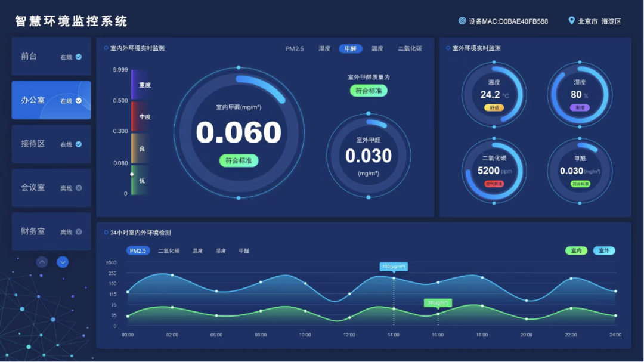
Task: Click the online checkmark icon for 办公室
Action: pos(79,101)
